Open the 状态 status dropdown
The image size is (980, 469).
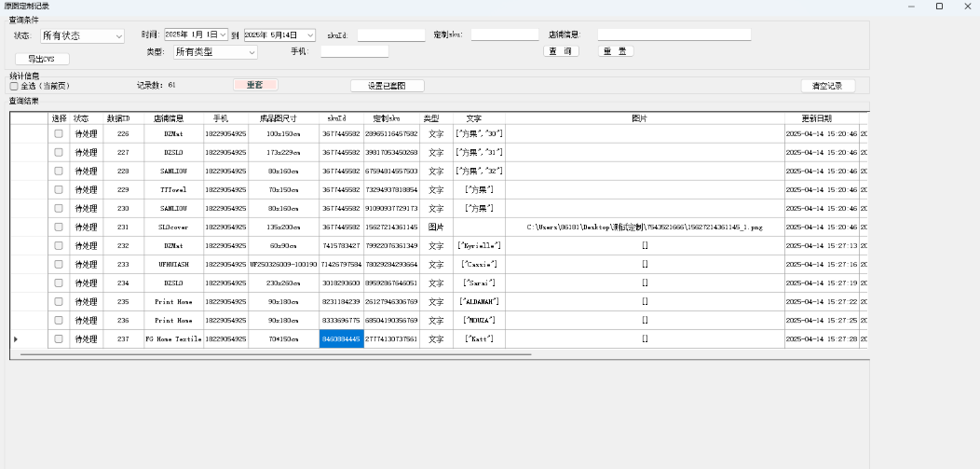[118, 36]
